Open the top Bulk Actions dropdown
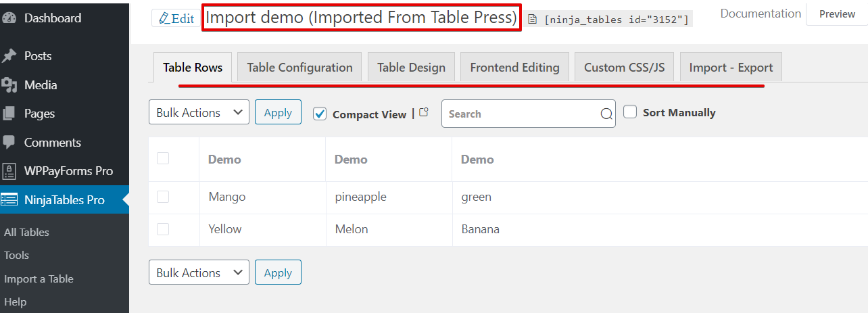This screenshot has height=313, width=868. tap(199, 113)
